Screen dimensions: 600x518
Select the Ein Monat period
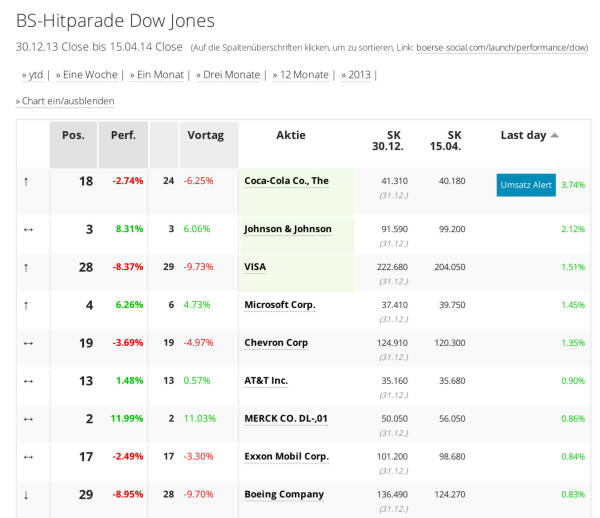[x=158, y=74]
